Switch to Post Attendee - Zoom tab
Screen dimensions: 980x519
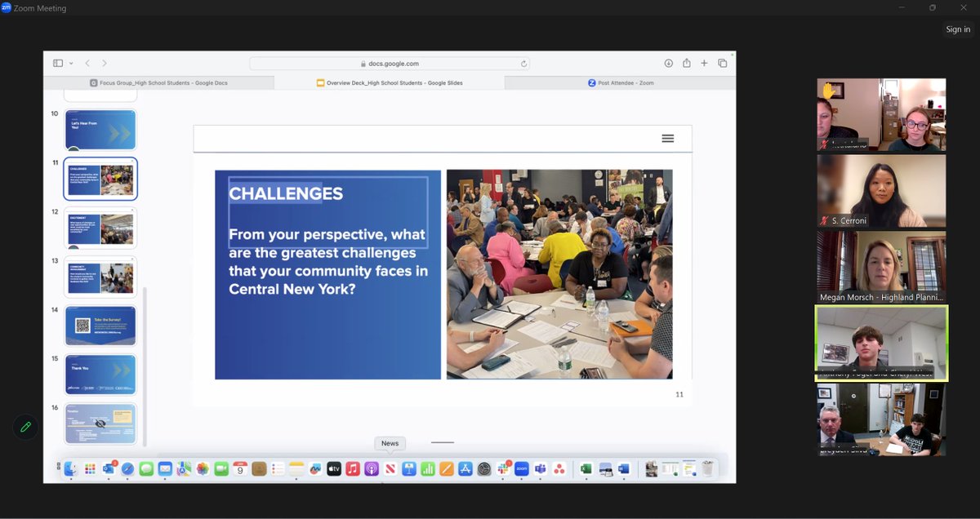[x=621, y=82]
